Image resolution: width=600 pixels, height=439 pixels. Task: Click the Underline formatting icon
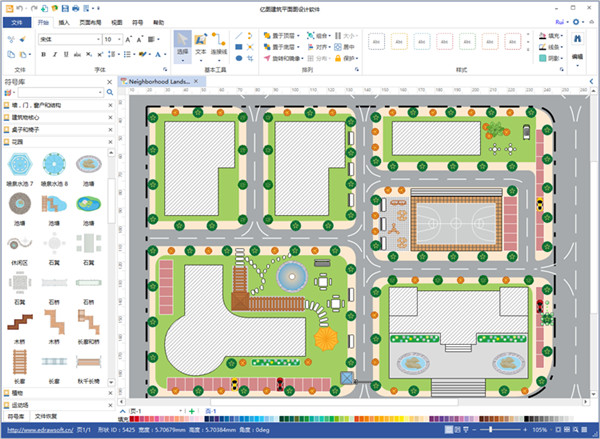click(x=68, y=55)
